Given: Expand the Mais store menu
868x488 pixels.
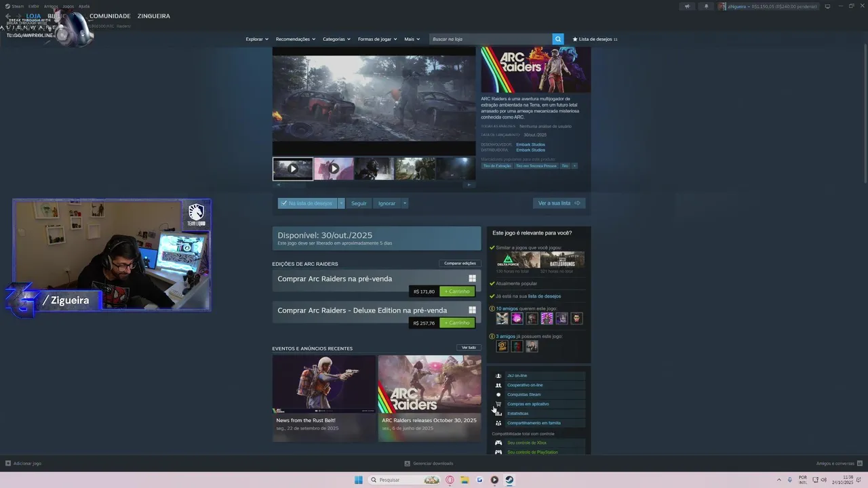Looking at the screenshot, I should (x=412, y=39).
